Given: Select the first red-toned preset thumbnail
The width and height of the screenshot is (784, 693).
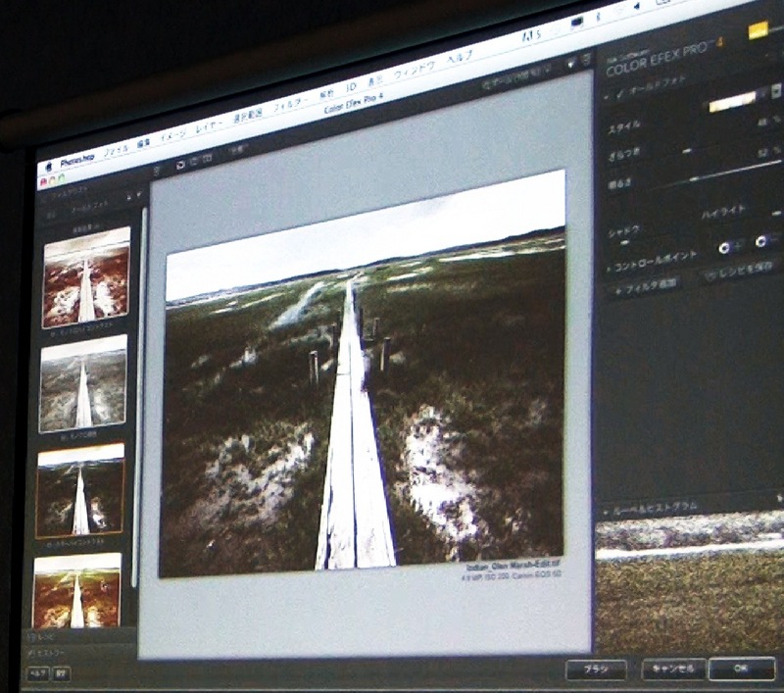Looking at the screenshot, I should 86,277.
